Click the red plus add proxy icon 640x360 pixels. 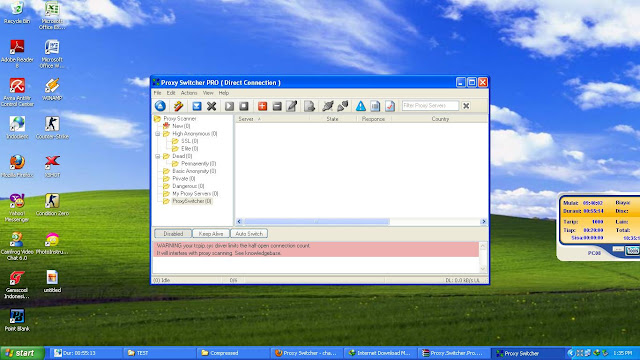pyautogui.click(x=262, y=106)
